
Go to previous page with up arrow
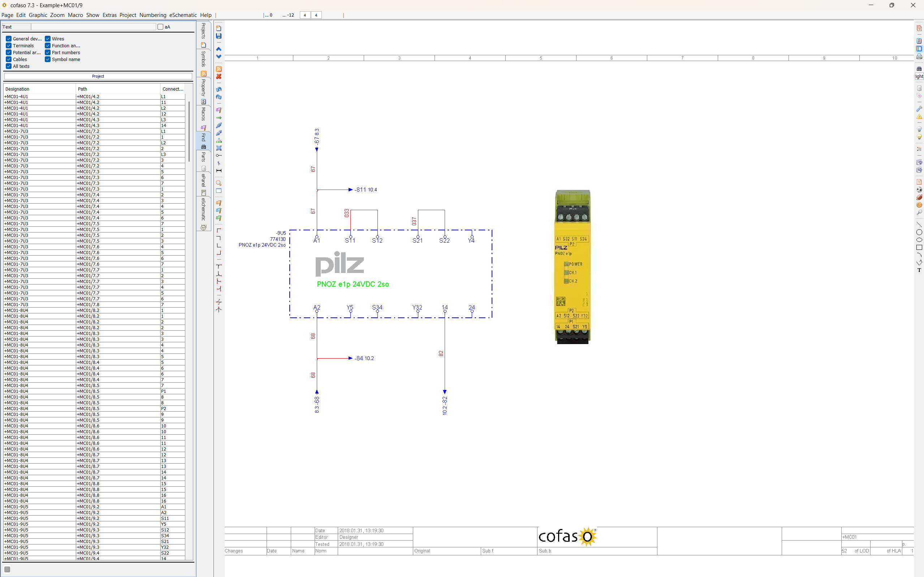[219, 49]
